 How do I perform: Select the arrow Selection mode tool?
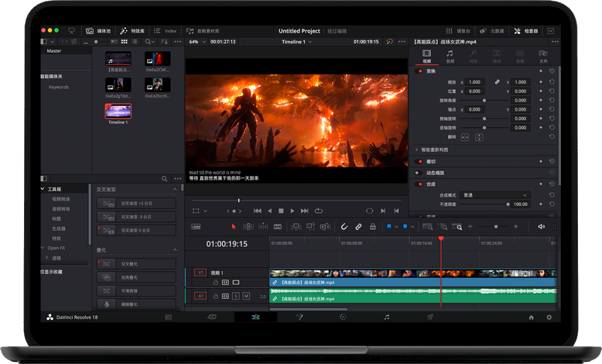[x=233, y=226]
